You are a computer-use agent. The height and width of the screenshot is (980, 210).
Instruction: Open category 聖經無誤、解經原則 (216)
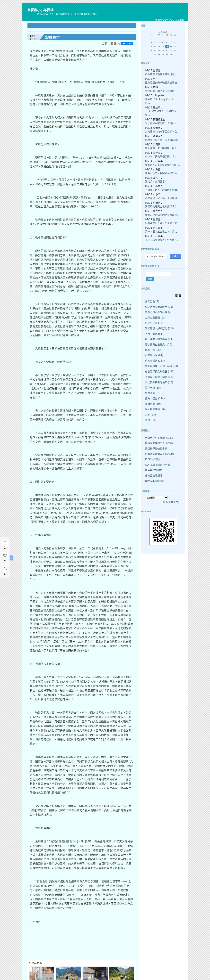coord(159,328)
